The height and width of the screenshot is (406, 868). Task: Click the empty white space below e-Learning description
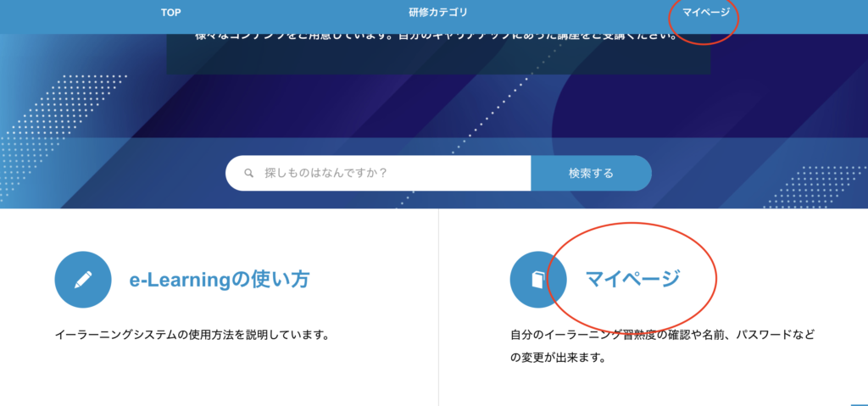(212, 377)
